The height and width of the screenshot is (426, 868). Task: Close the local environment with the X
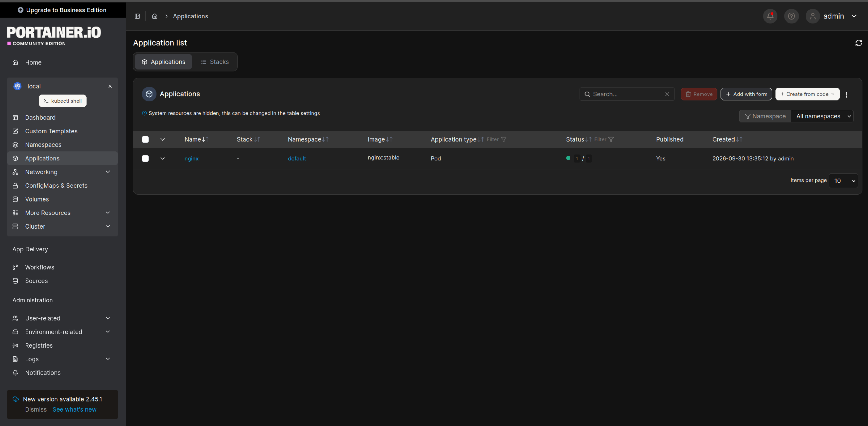[110, 86]
